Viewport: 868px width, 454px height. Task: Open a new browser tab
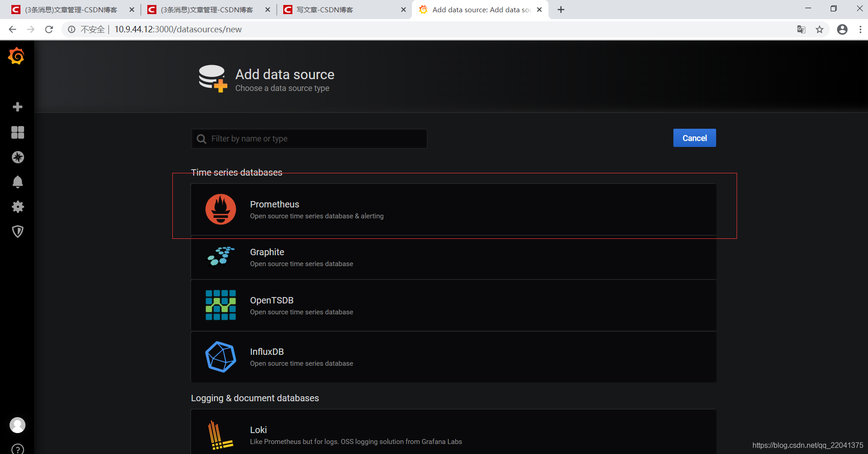coord(561,10)
